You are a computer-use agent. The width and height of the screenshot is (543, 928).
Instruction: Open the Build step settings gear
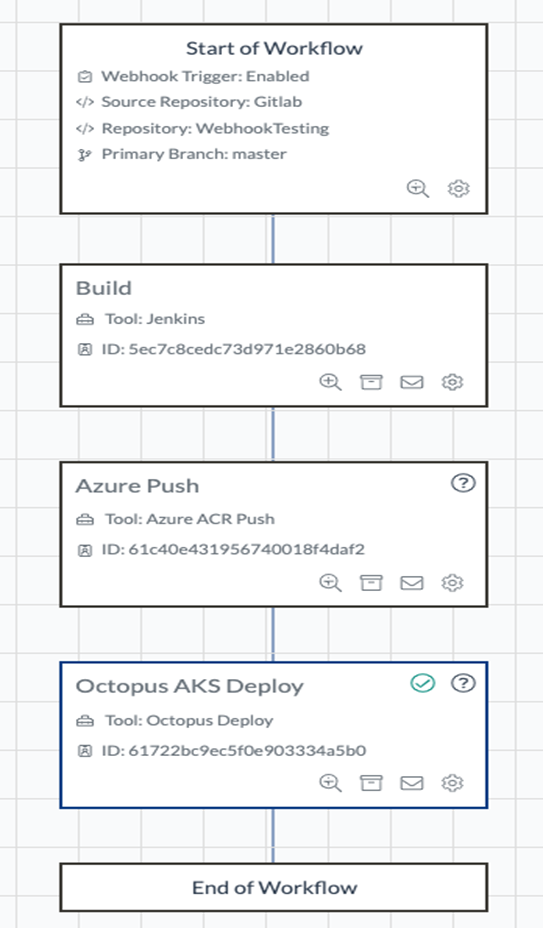coord(452,382)
